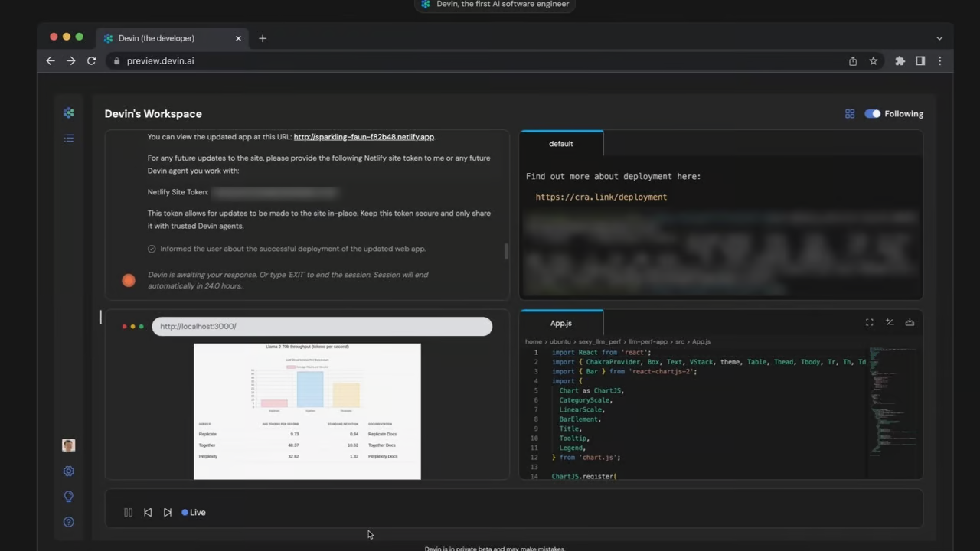
Task: Skip to previous step in timeline
Action: click(x=148, y=513)
